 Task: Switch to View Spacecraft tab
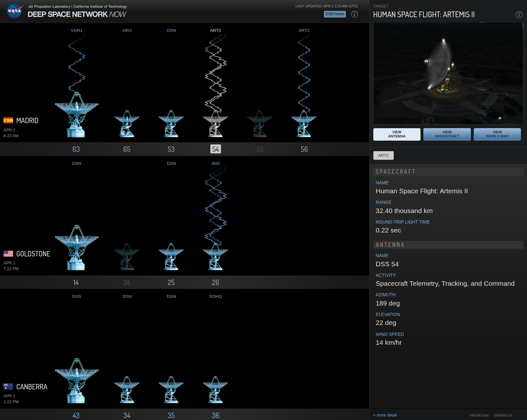pyautogui.click(x=447, y=134)
